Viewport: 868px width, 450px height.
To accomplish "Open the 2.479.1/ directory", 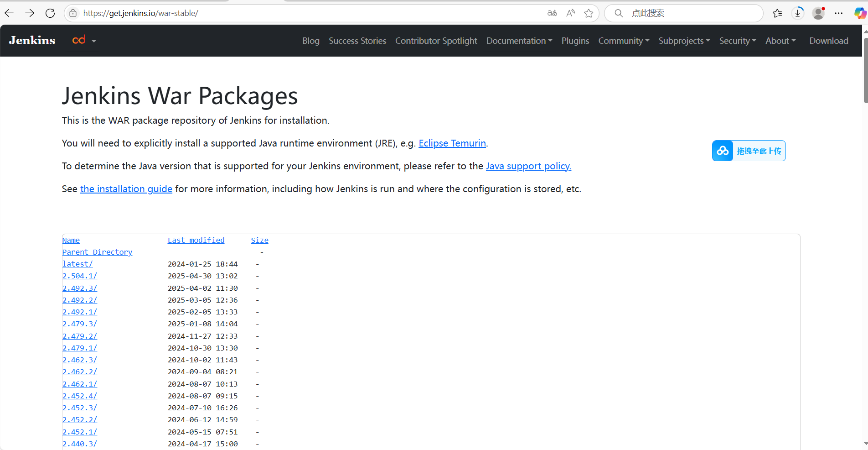I will tap(80, 348).
